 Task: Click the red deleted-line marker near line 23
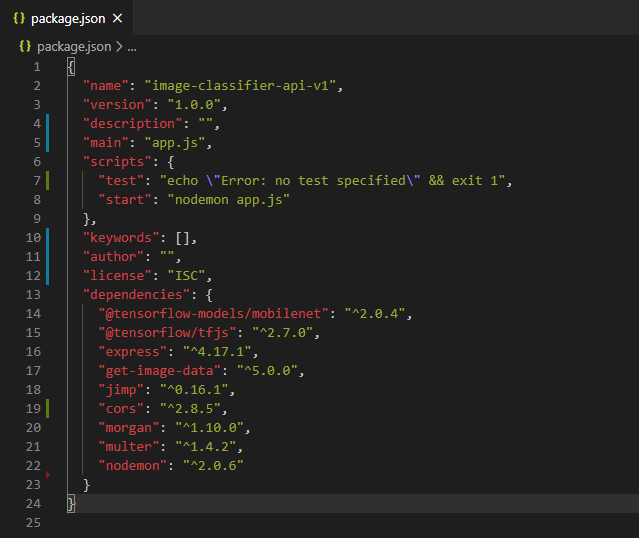48,475
